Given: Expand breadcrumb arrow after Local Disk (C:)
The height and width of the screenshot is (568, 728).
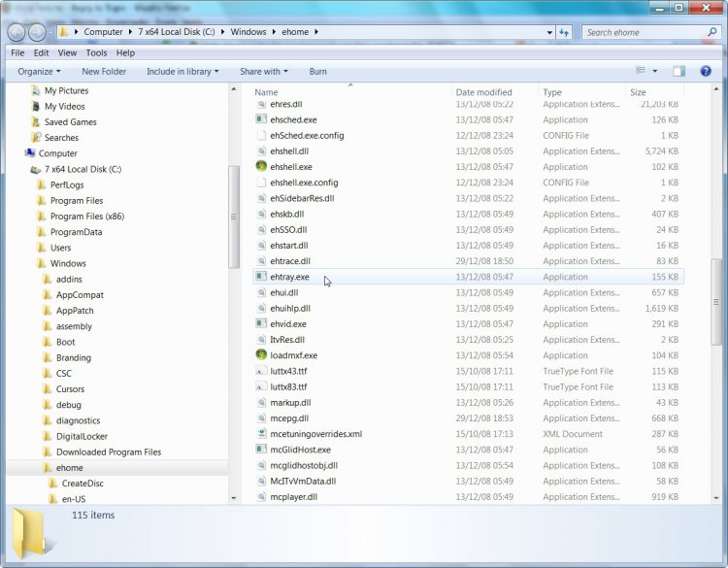Looking at the screenshot, I should click(223, 32).
